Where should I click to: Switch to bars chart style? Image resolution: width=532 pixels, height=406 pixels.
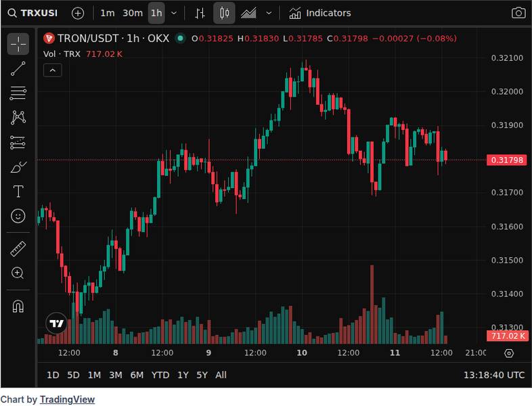coord(200,14)
